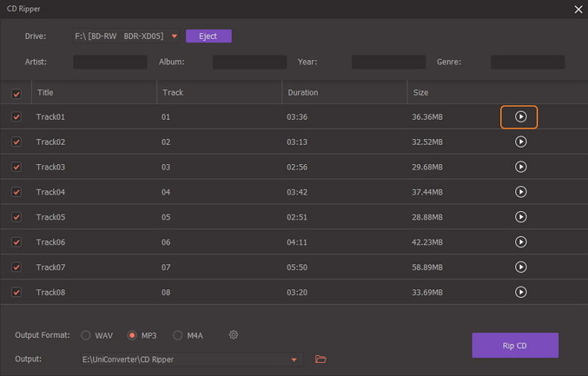588x376 pixels.
Task: Click the 04:11 duration cell
Action: pos(297,242)
